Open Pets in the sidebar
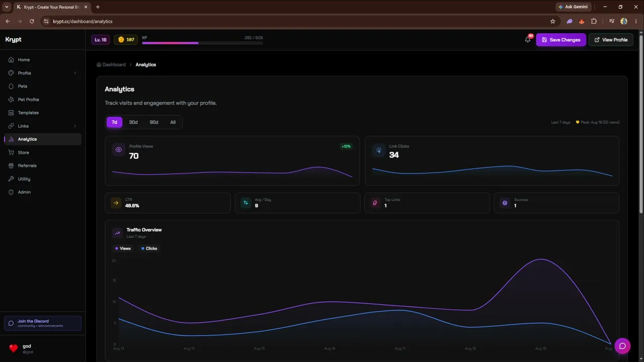Image resolution: width=644 pixels, height=362 pixels. (x=42, y=86)
